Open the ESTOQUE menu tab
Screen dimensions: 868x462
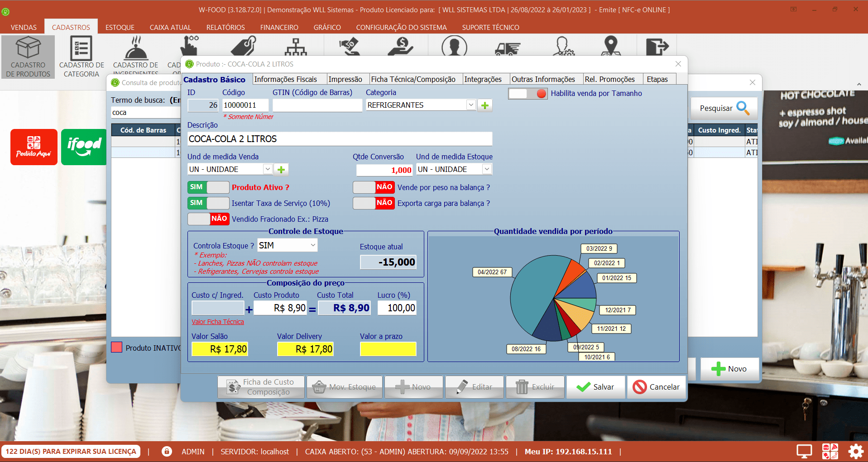pos(120,27)
